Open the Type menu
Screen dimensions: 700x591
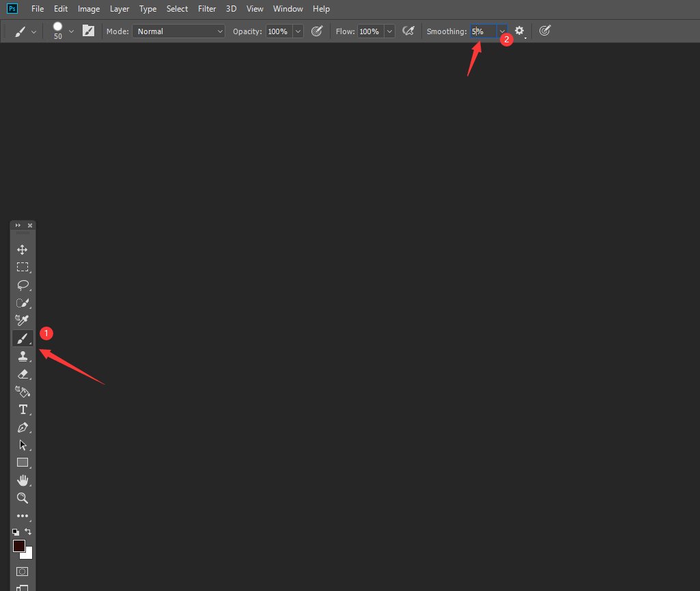[148, 9]
